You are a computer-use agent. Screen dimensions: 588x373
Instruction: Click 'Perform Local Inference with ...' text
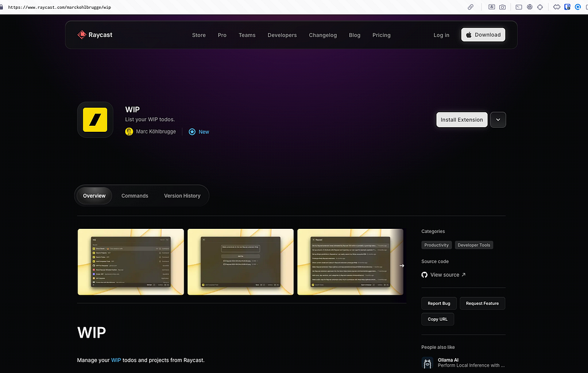coord(471,365)
